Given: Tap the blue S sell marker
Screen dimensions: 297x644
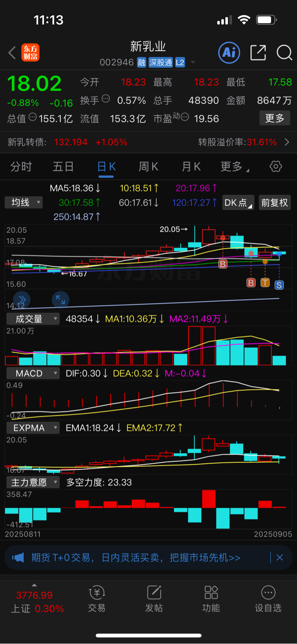Looking at the screenshot, I should 279,285.
